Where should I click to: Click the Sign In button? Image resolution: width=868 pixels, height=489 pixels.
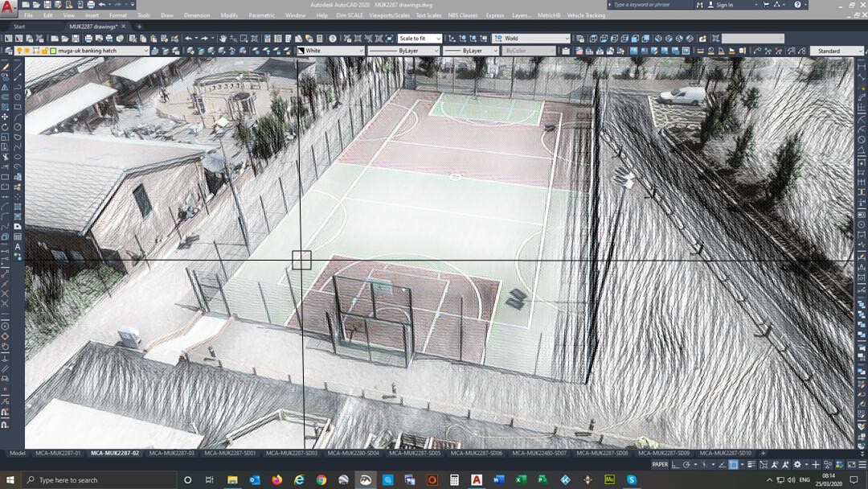pos(724,5)
